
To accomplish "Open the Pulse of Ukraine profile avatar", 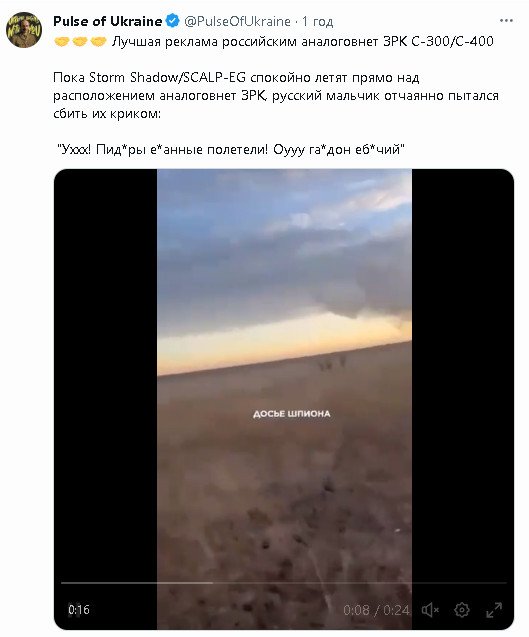I will [x=24, y=30].
